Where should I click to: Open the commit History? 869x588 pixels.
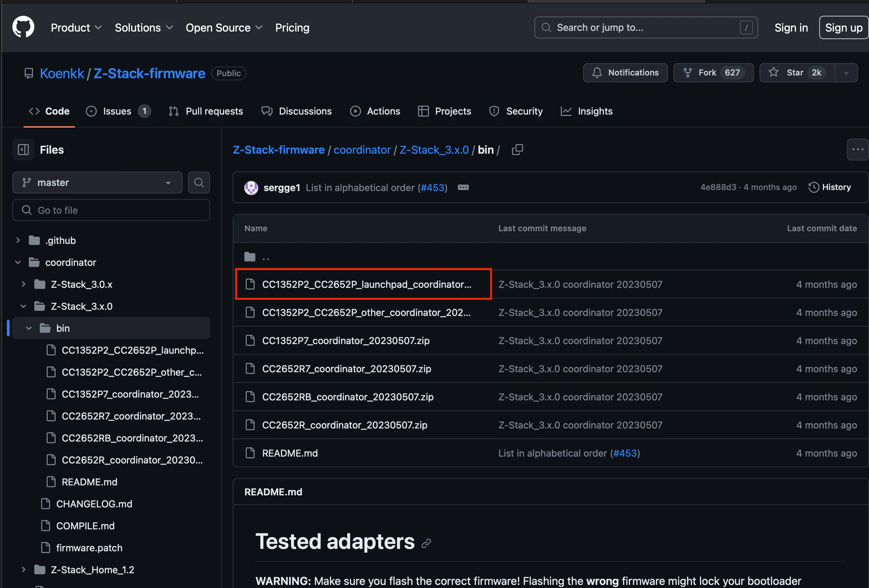(x=830, y=187)
